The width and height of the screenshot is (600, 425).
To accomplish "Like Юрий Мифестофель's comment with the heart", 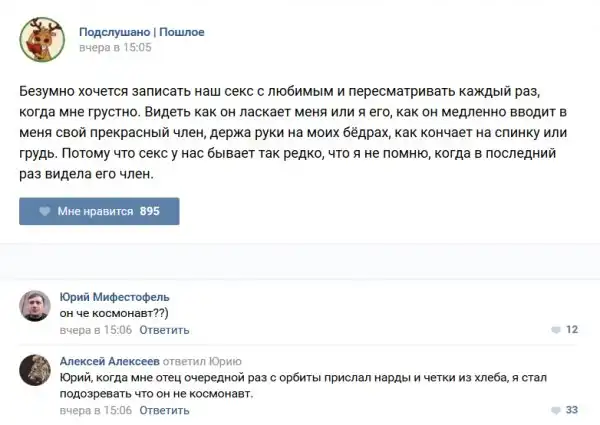I will click(x=556, y=330).
